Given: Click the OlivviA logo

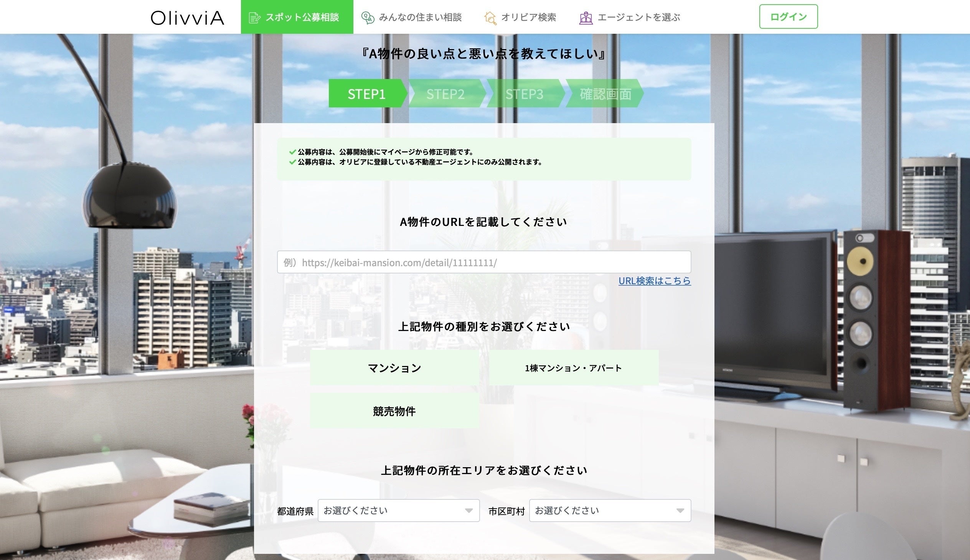Looking at the screenshot, I should click(x=187, y=17).
